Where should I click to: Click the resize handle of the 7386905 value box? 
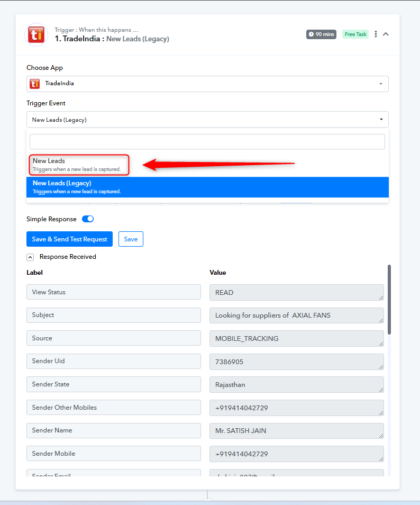pyautogui.click(x=381, y=367)
